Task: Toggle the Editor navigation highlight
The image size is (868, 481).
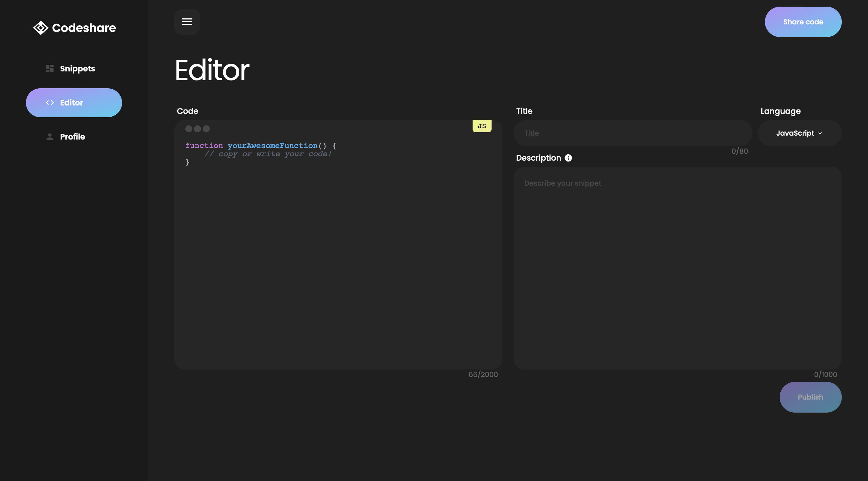Action: tap(74, 102)
